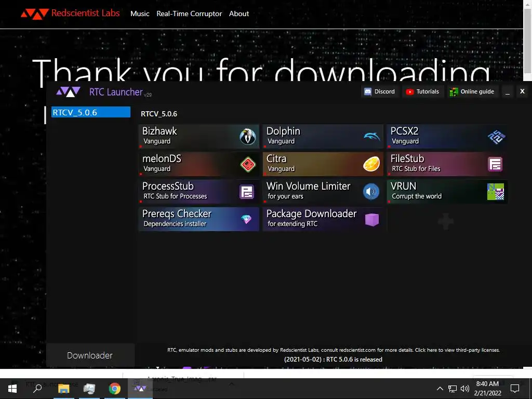The height and width of the screenshot is (399, 532).
Task: Open the YouTube Tutorials button
Action: (423, 91)
